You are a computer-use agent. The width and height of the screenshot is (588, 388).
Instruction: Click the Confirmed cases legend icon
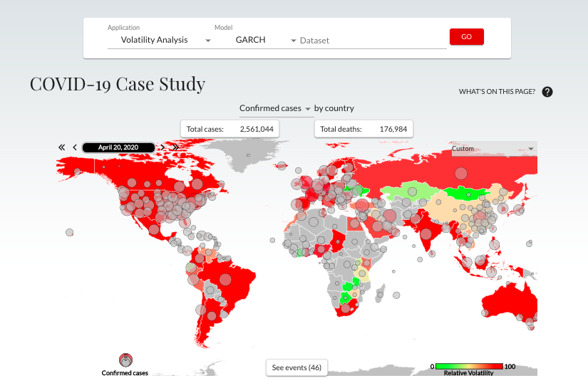[x=125, y=360]
